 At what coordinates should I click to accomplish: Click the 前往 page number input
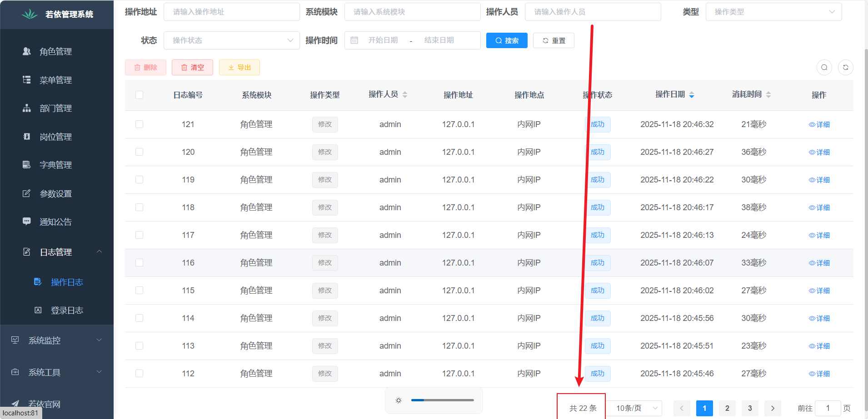pos(828,408)
